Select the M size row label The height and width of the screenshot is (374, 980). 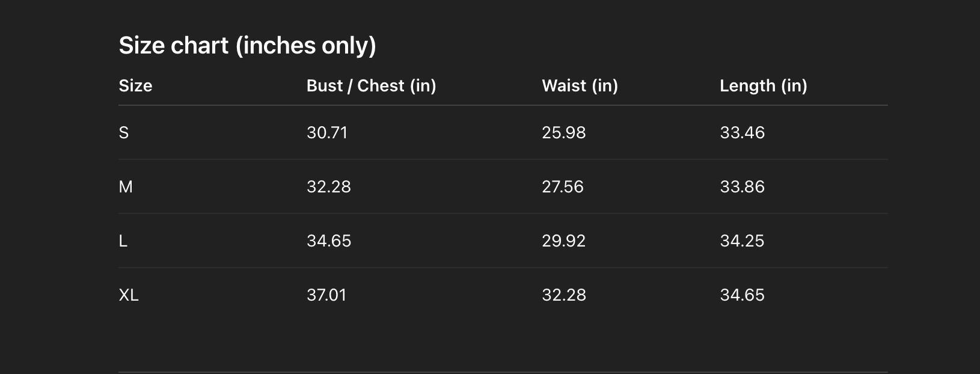[126, 187]
